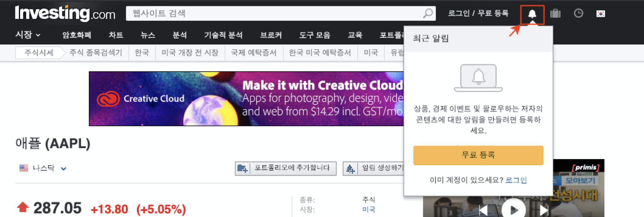Open the 교육 menu
This screenshot has height=217, width=644.
tap(355, 35)
